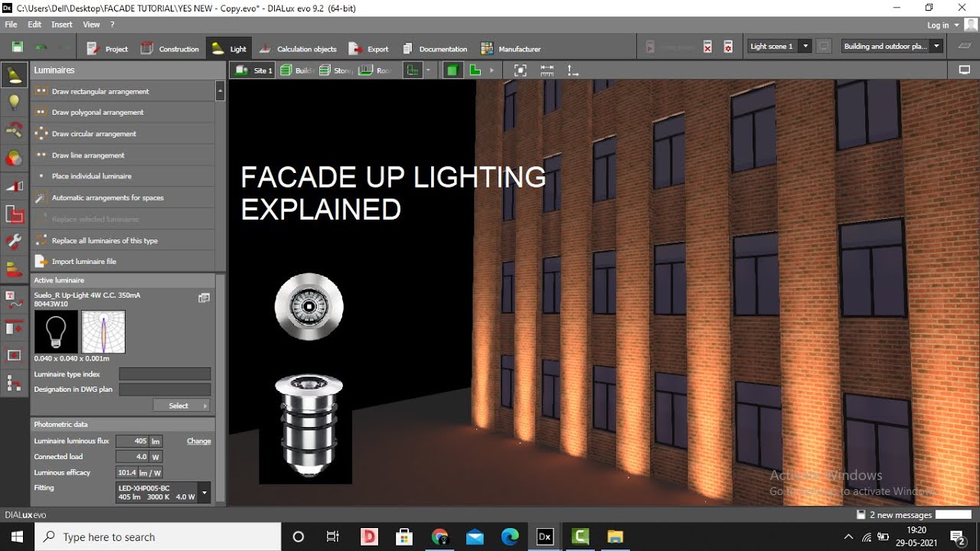Select the Site 1 level tab

click(x=253, y=70)
